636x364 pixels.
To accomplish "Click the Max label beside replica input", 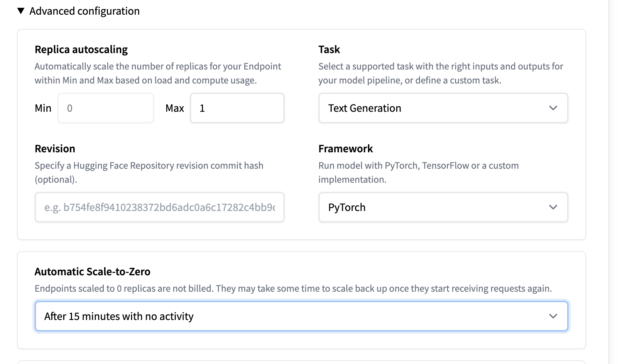I will [174, 108].
